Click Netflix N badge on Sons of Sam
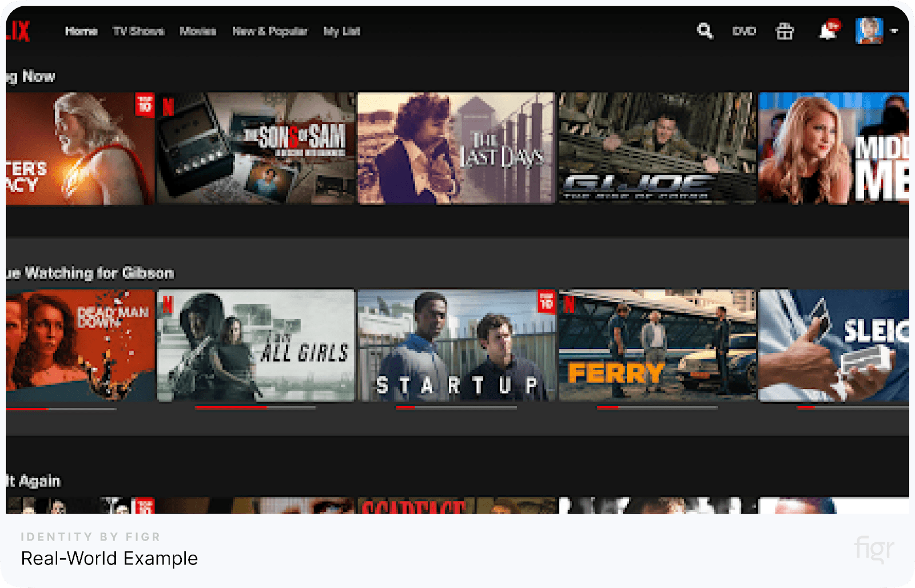This screenshot has height=588, width=915. (x=168, y=107)
